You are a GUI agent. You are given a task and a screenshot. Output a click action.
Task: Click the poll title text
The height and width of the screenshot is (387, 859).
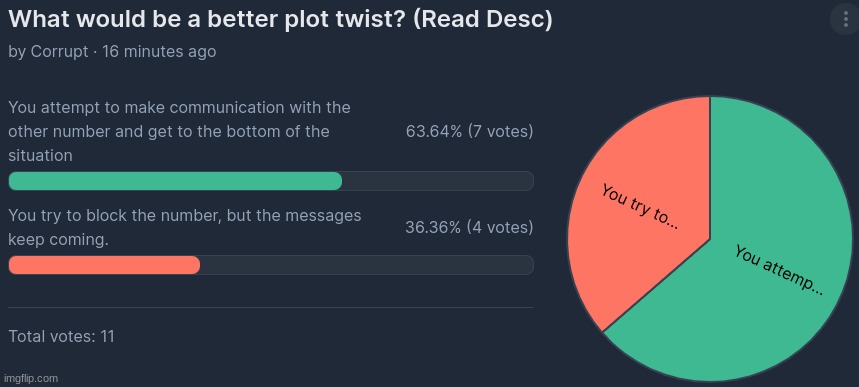[280, 19]
